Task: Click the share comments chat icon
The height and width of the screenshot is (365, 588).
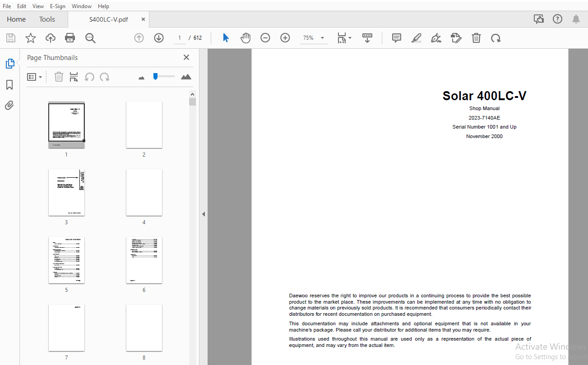Action: point(538,19)
